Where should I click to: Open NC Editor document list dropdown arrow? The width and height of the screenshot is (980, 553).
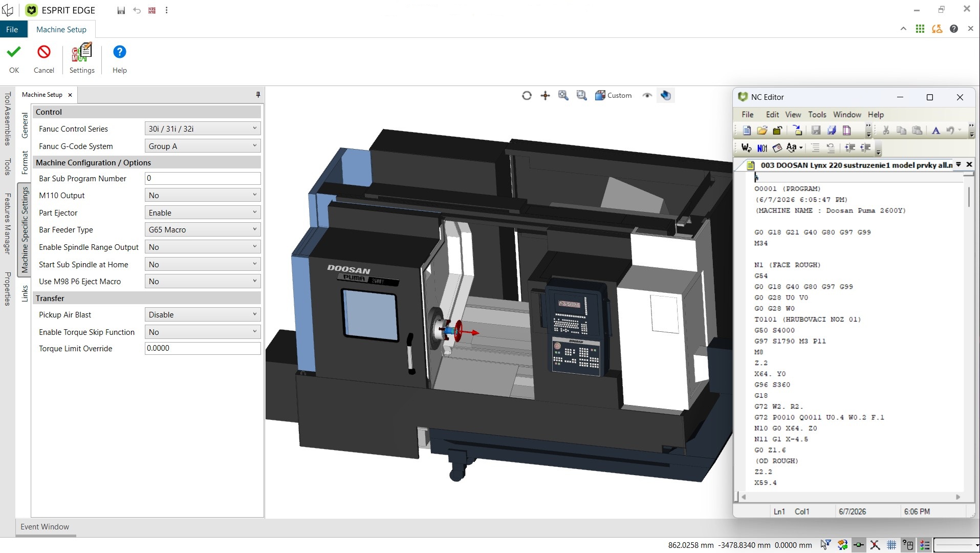click(958, 164)
